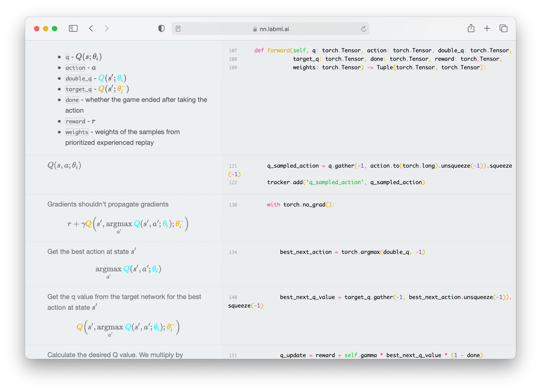The image size is (541, 392).
Task: Click the def forward code line 107
Action: tap(382, 51)
